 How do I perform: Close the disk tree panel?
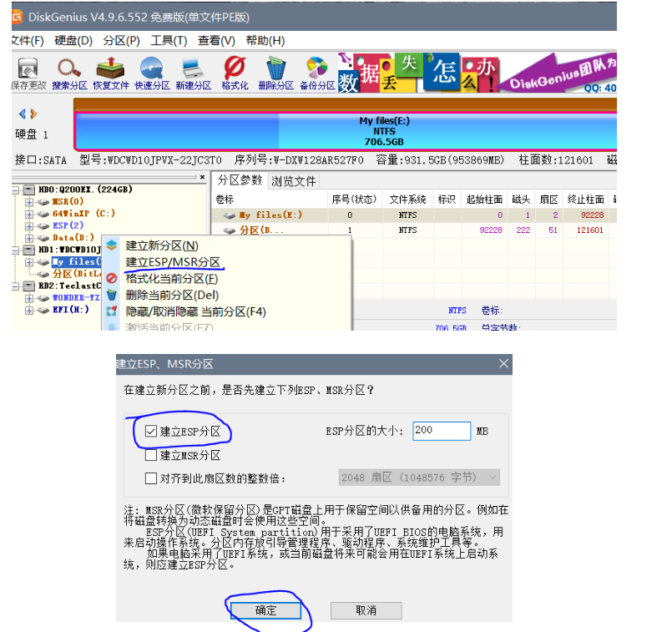tap(202, 177)
